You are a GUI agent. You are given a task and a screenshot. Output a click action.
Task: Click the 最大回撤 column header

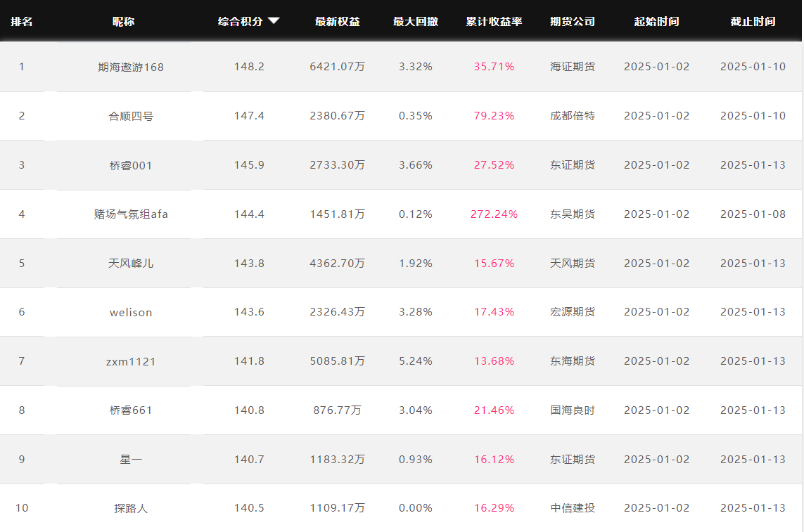[416, 22]
